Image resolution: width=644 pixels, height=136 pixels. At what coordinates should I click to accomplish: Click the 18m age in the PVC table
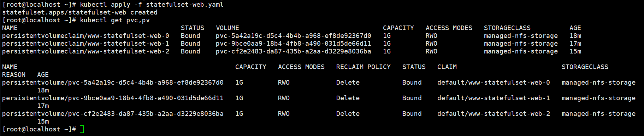pyautogui.click(x=575, y=36)
